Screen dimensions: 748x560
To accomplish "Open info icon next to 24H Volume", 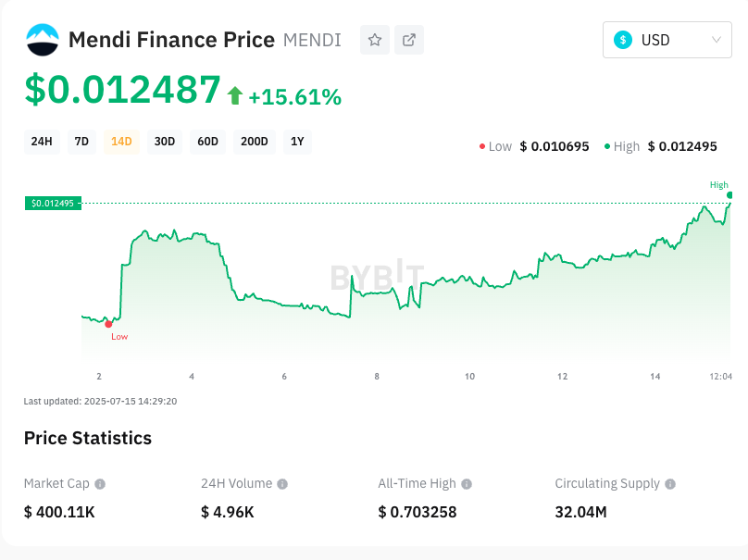I will [282, 484].
